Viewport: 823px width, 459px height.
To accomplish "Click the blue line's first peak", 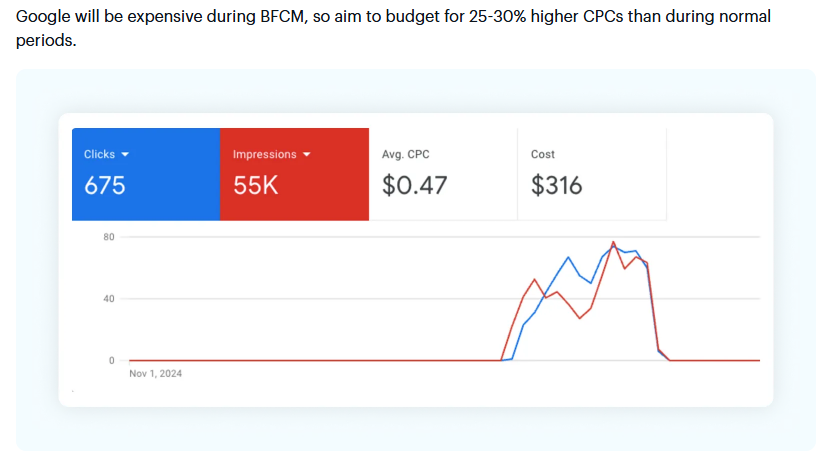I will point(568,257).
